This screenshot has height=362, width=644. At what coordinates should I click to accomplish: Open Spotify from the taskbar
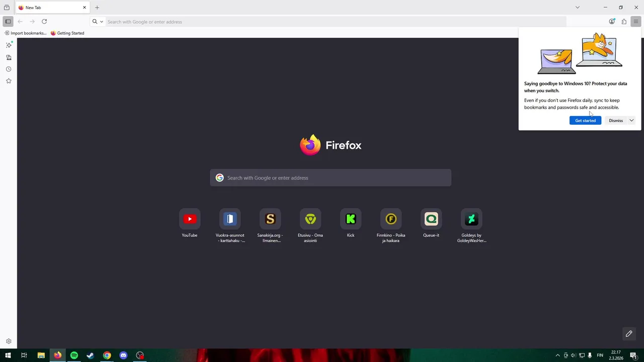74,355
